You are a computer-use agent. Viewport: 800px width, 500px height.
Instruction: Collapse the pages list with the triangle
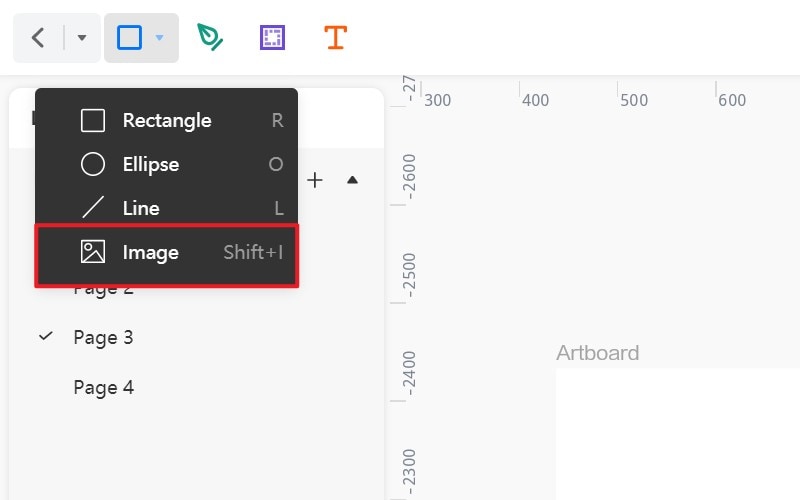tap(352, 180)
